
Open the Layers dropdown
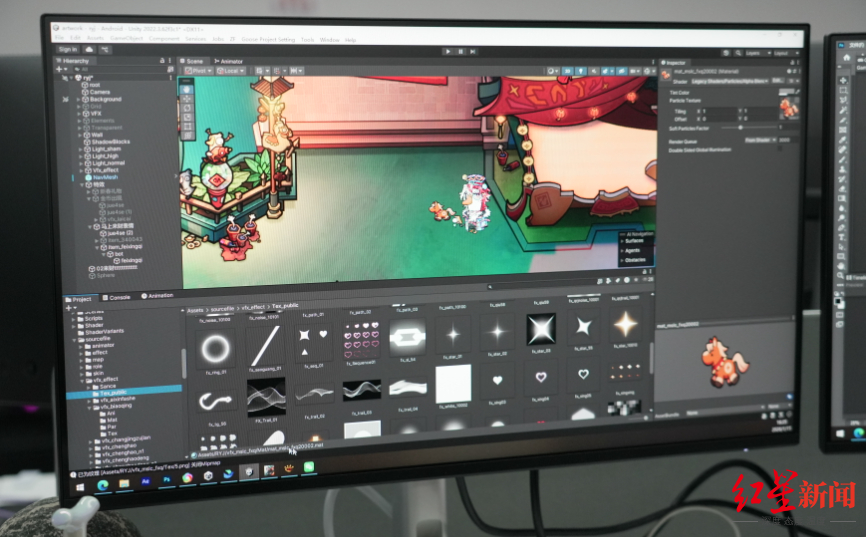click(x=757, y=53)
